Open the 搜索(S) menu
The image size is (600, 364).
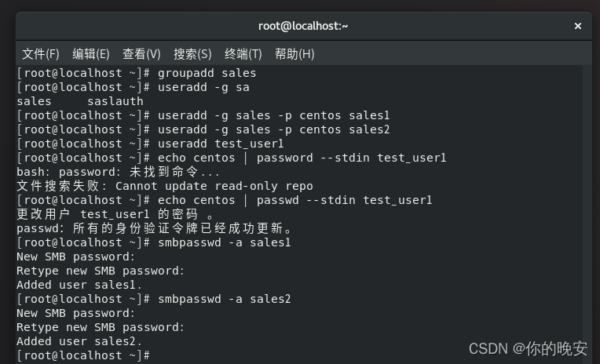point(192,54)
